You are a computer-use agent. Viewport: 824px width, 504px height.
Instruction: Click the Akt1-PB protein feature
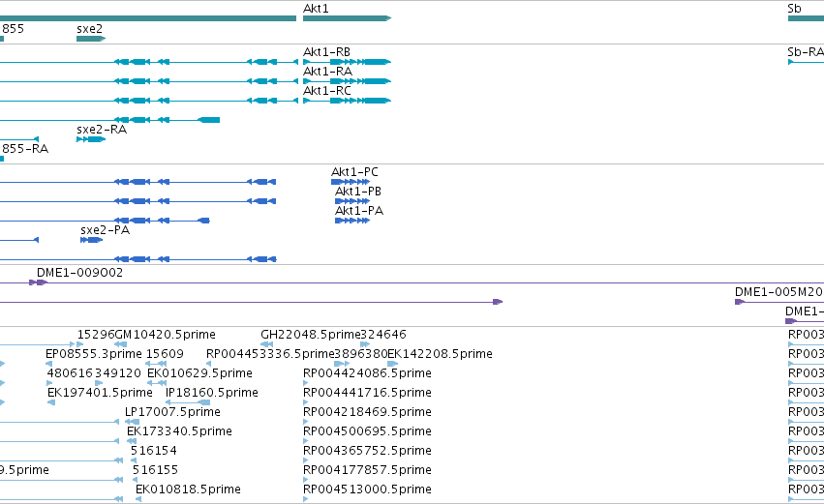pyautogui.click(x=352, y=201)
